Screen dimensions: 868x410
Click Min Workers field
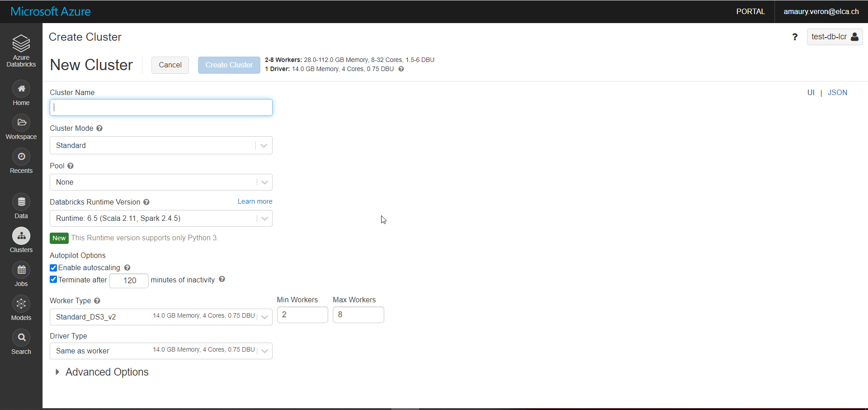coord(302,315)
